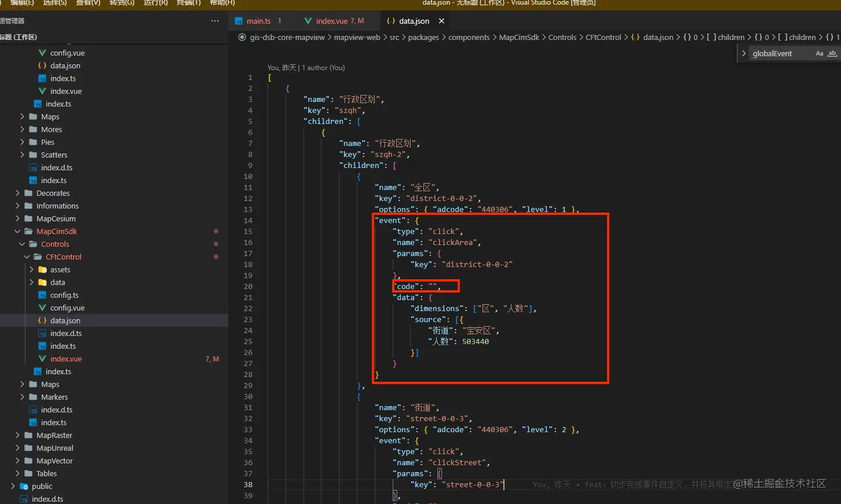Click mapview-web breadcrumb

[x=357, y=37]
